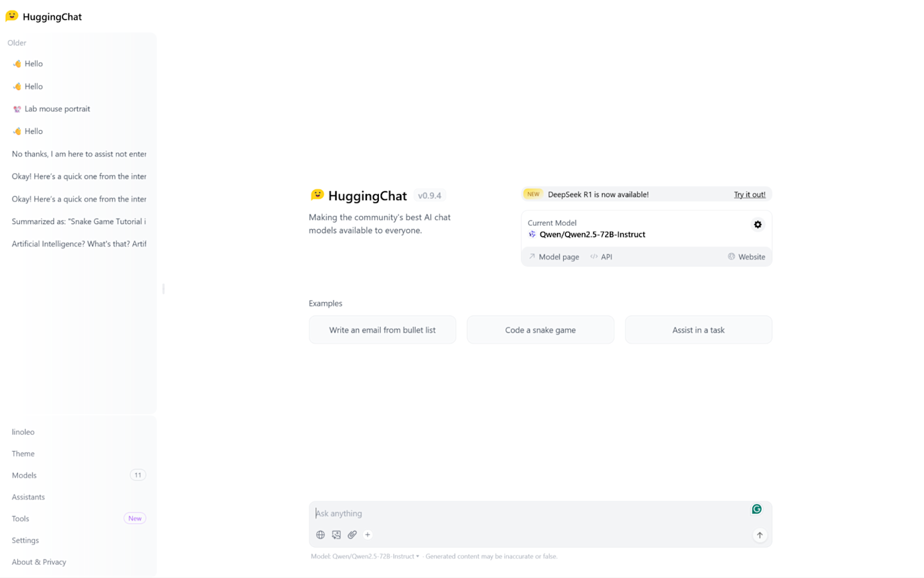Click the v0.9.4 version label
The image size is (924, 578).
click(x=430, y=196)
